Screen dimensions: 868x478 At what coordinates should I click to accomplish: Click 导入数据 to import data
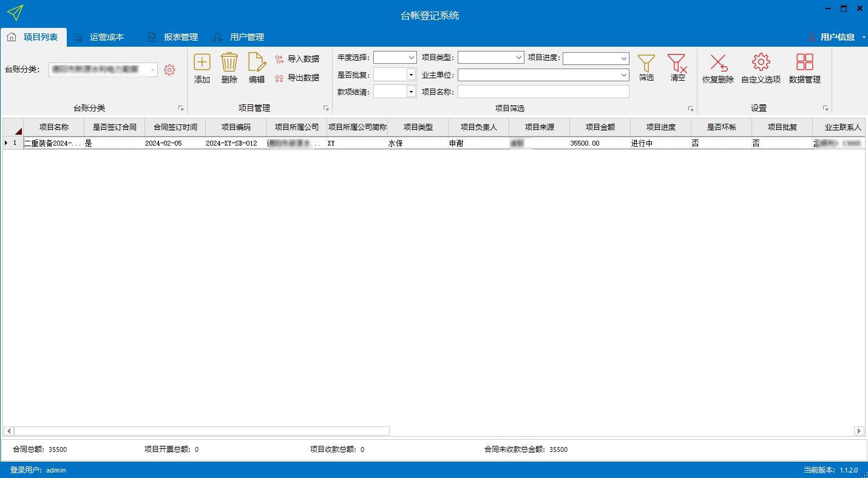pos(297,59)
